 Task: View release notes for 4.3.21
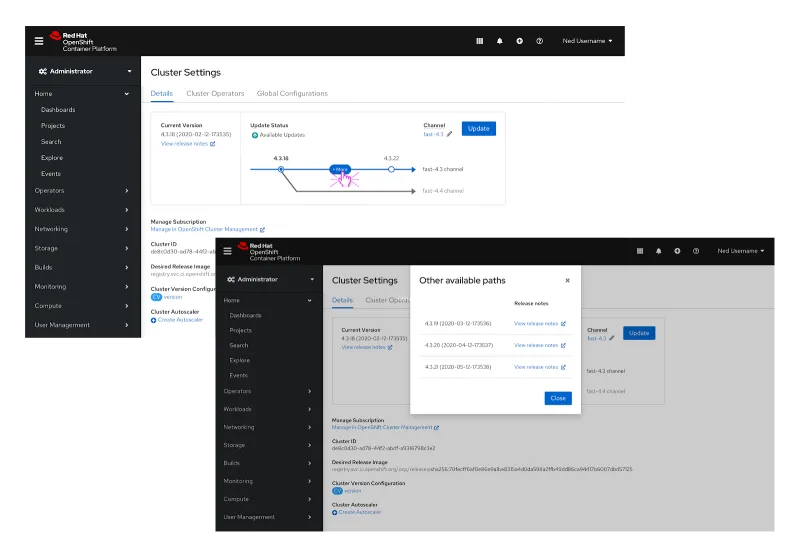pyautogui.click(x=540, y=367)
